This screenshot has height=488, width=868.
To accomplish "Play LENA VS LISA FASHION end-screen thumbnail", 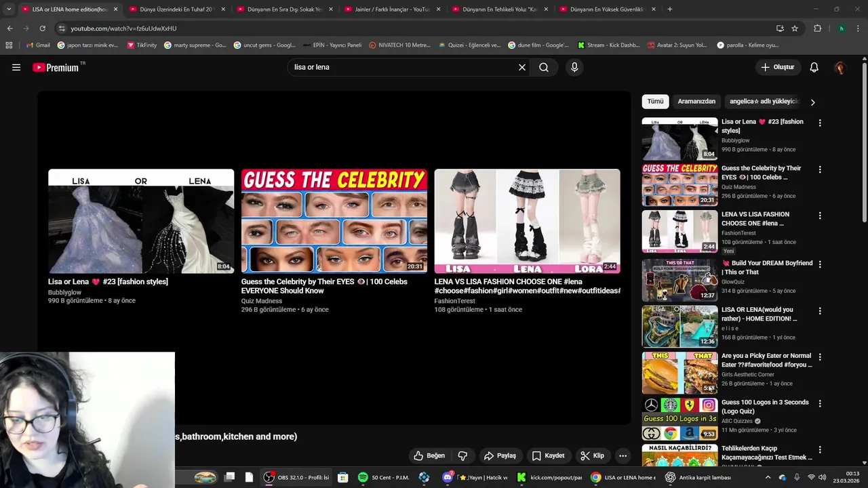I will click(x=527, y=221).
